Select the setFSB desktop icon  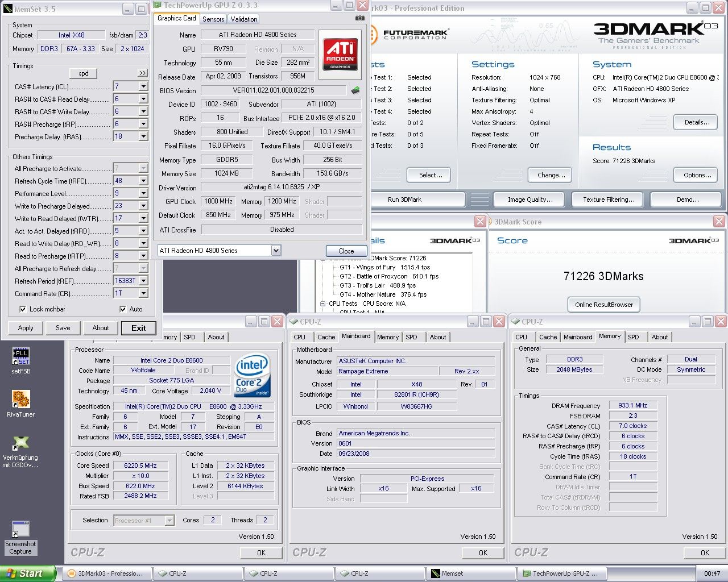click(21, 361)
